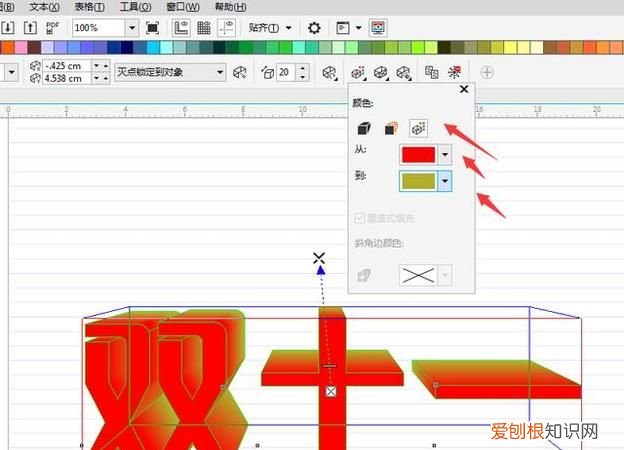The width and height of the screenshot is (624, 450).
Task: Click the red 从 color swatch
Action: coord(419,154)
